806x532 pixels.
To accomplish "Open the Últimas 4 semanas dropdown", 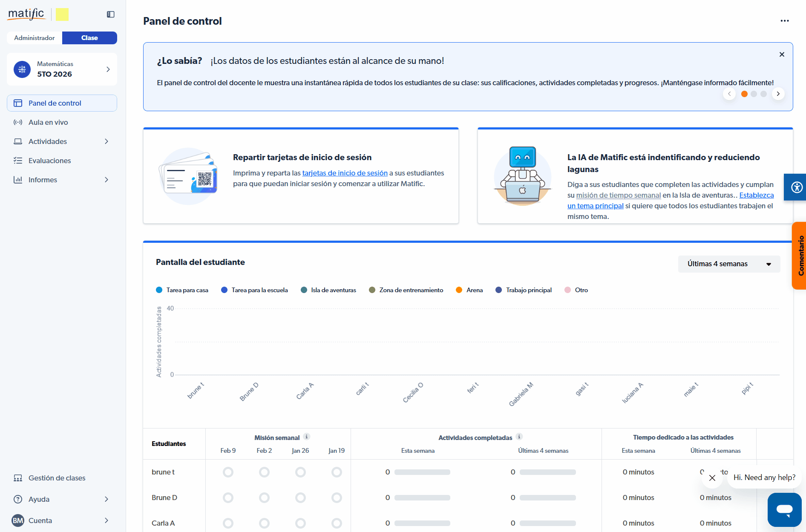I will click(729, 264).
